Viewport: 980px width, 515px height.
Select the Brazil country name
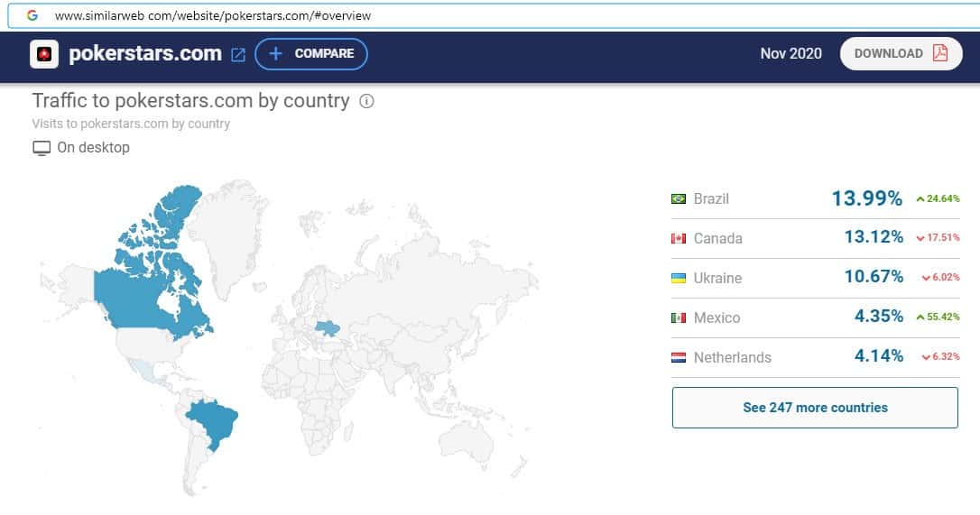(711, 198)
